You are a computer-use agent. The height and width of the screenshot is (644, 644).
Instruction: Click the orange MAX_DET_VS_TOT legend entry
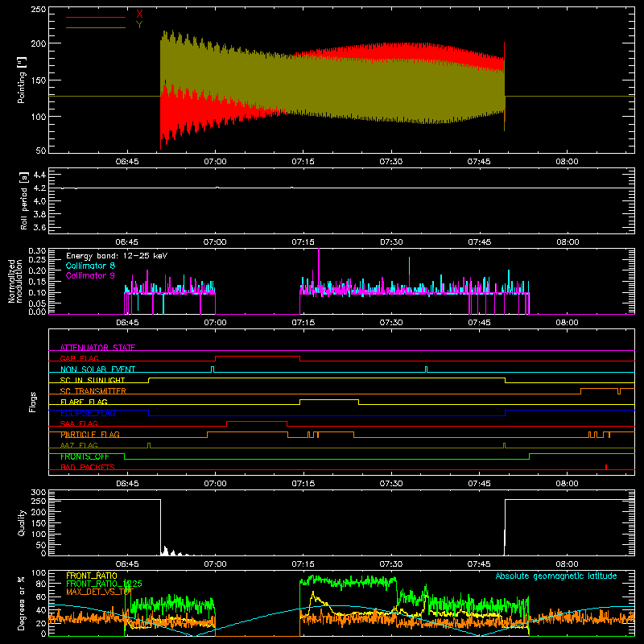pyautogui.click(x=100, y=592)
